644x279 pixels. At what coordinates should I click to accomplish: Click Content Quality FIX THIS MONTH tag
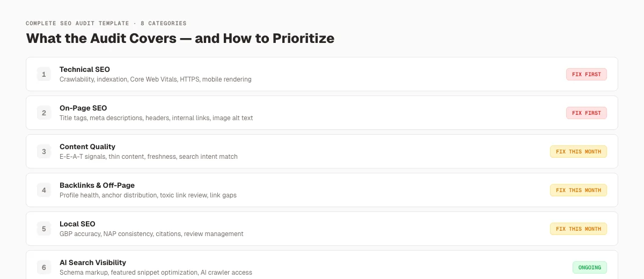(x=579, y=151)
